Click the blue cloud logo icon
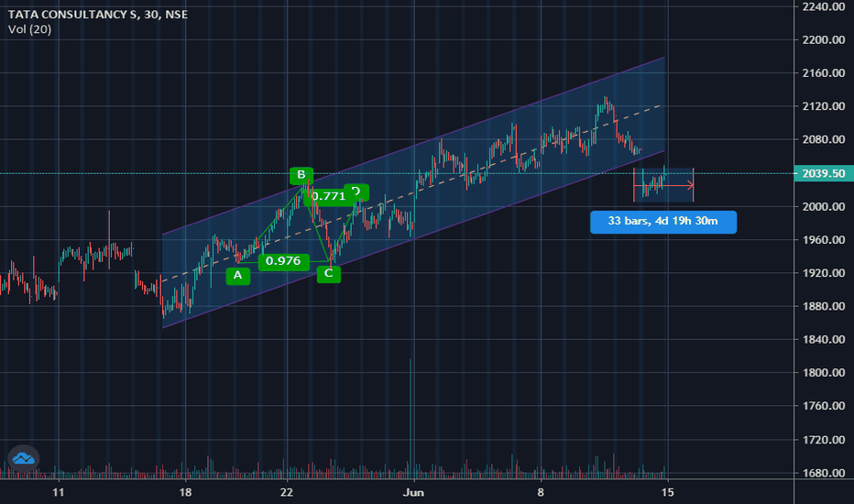 [x=24, y=459]
